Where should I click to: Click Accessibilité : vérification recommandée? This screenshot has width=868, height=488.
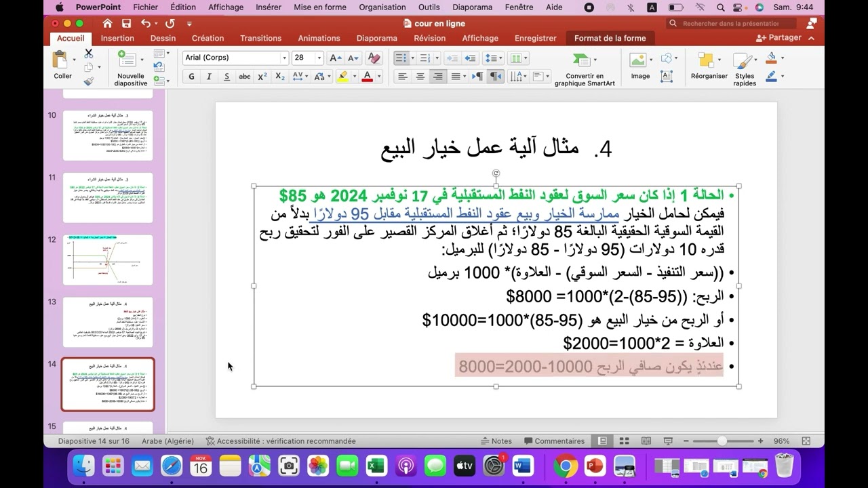pyautogui.click(x=280, y=441)
